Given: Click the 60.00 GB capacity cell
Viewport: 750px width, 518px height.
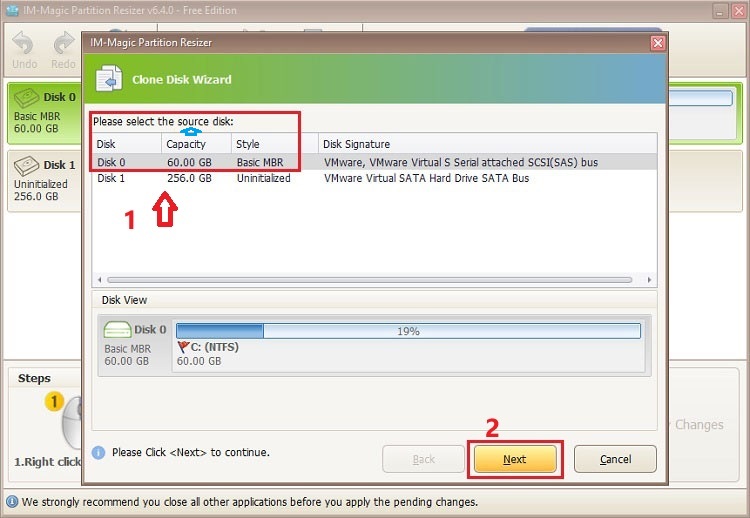Looking at the screenshot, I should tap(189, 162).
